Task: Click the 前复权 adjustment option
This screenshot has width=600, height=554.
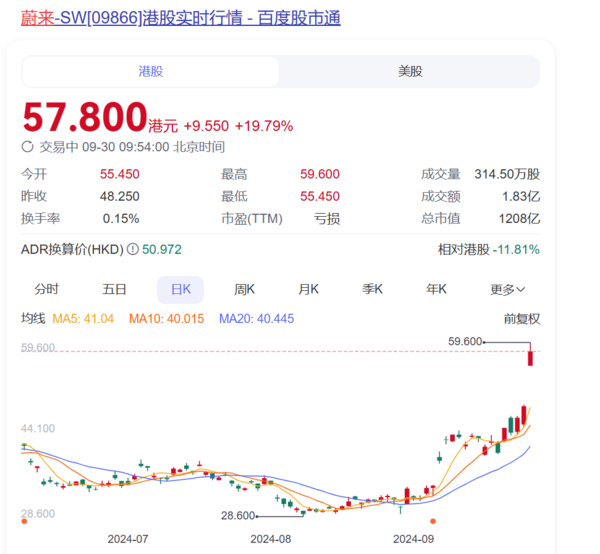Action: [x=522, y=319]
